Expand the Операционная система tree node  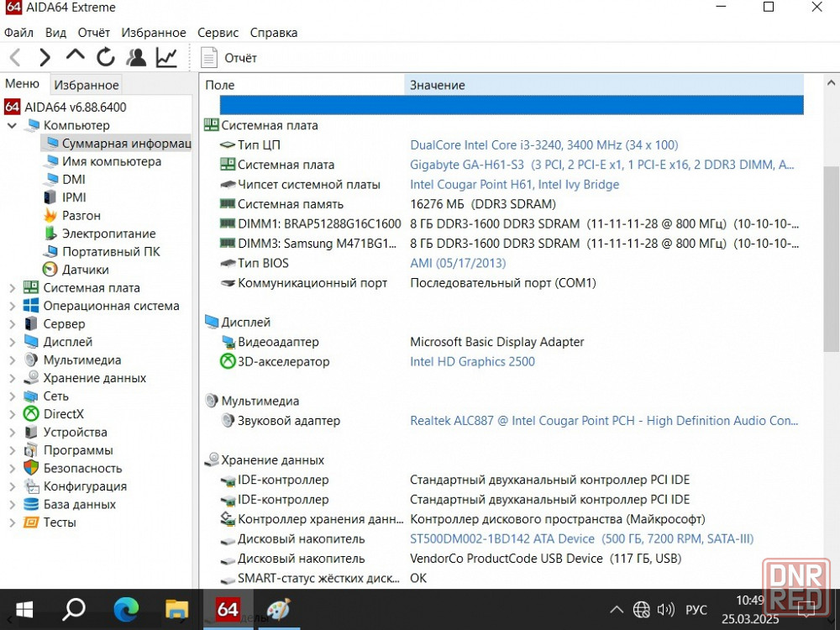point(12,307)
